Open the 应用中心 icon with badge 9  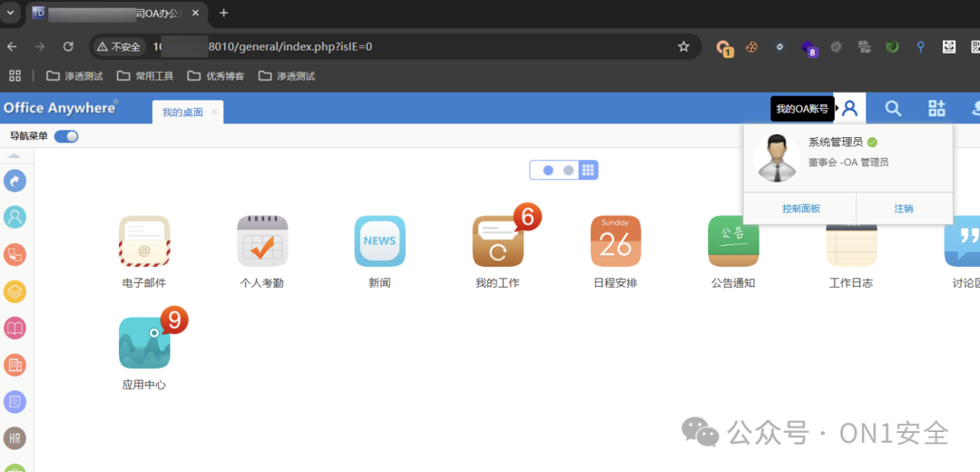pyautogui.click(x=144, y=342)
